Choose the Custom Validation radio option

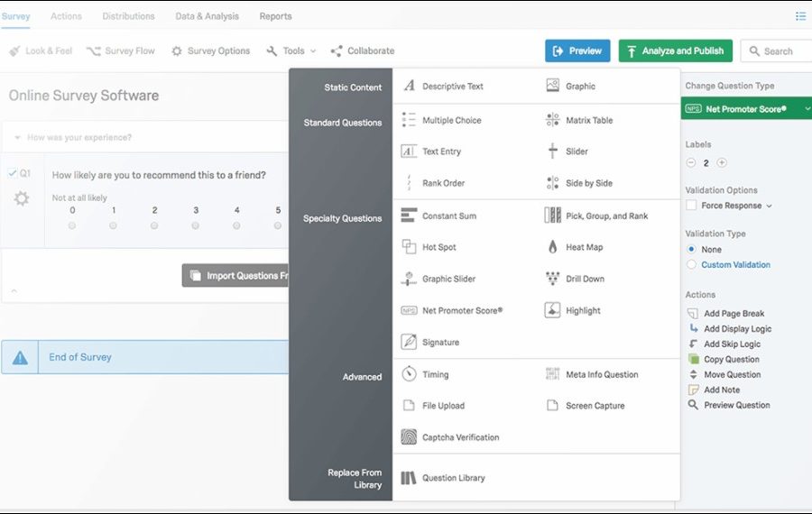(691, 265)
